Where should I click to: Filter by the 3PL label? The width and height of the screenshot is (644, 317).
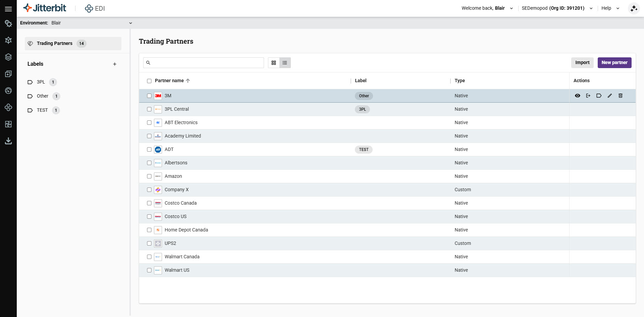(x=41, y=82)
